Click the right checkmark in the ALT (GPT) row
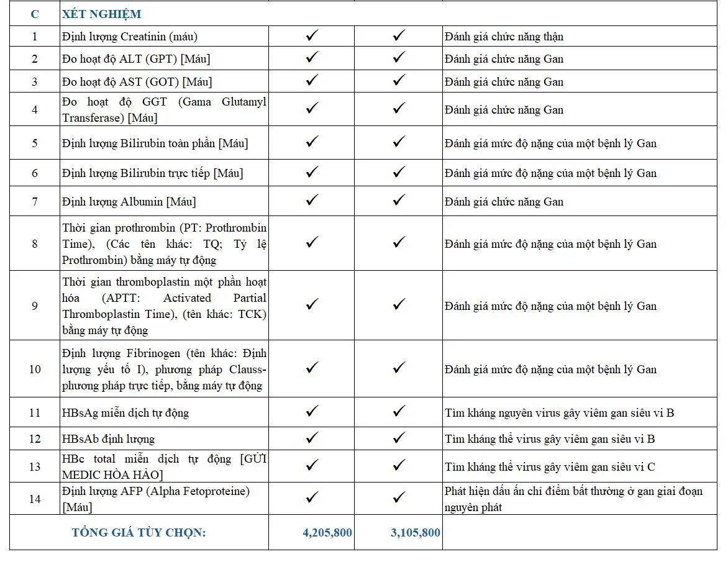This screenshot has height=562, width=728. [x=399, y=58]
